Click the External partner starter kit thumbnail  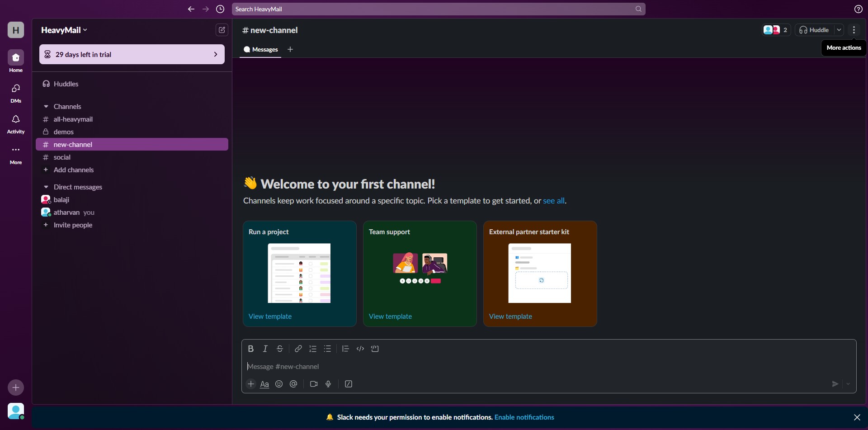tap(540, 273)
